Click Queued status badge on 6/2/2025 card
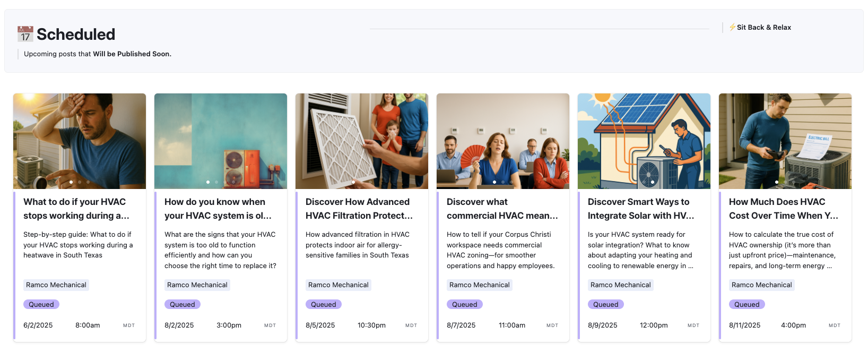868x352 pixels. (41, 304)
